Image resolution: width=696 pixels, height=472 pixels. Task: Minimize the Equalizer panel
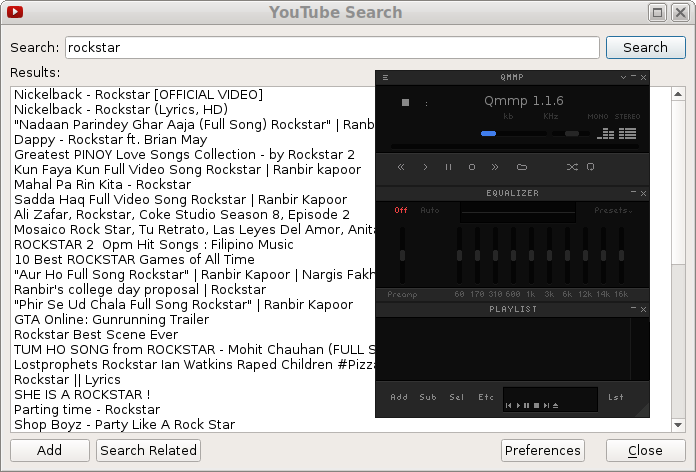[633, 192]
